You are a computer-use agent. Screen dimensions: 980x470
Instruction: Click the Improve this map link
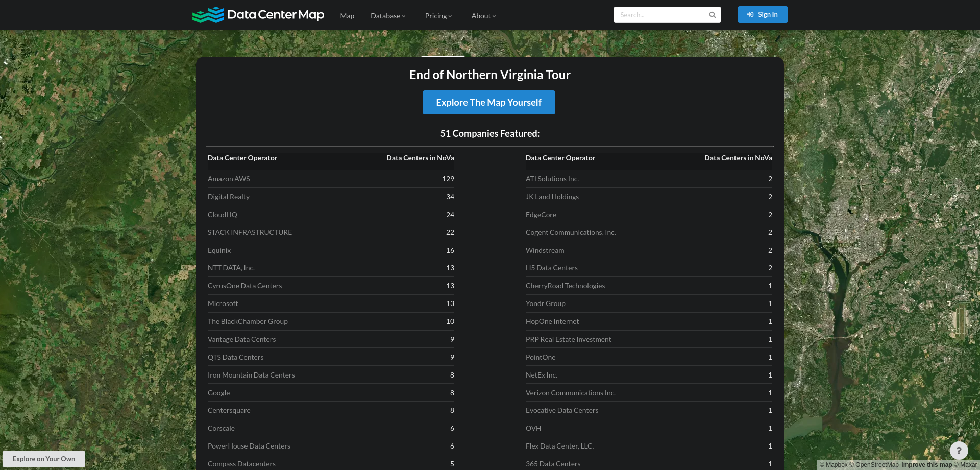point(926,465)
